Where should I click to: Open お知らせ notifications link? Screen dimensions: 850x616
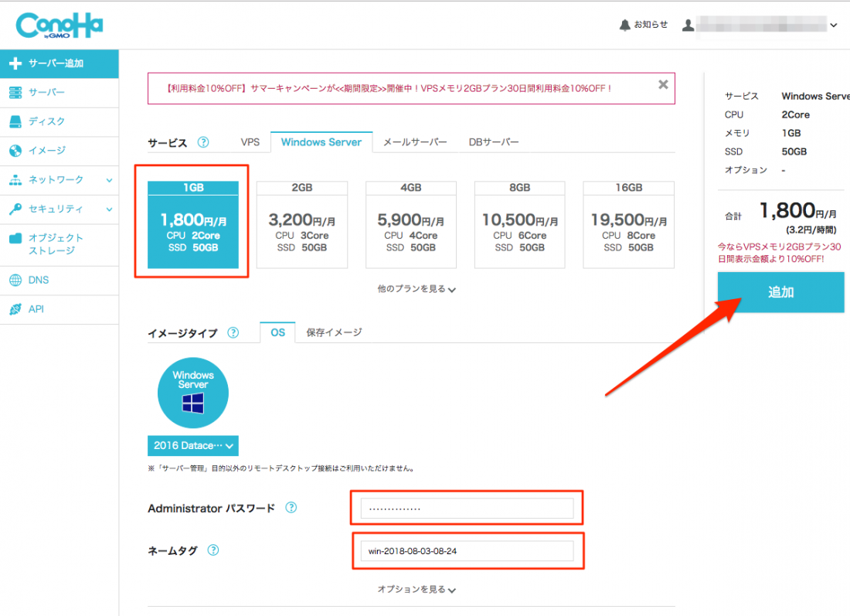[x=651, y=25]
